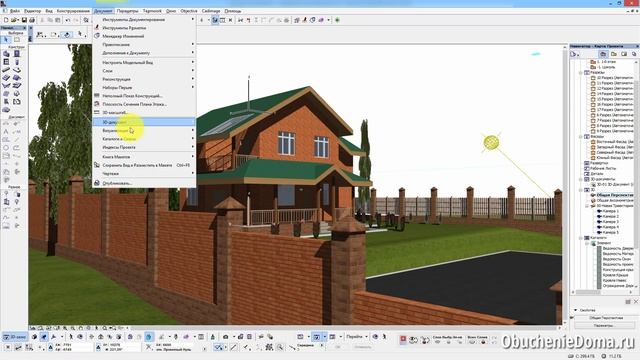Open the Слои submenu
Screen dimensions: 640x360
[144, 71]
